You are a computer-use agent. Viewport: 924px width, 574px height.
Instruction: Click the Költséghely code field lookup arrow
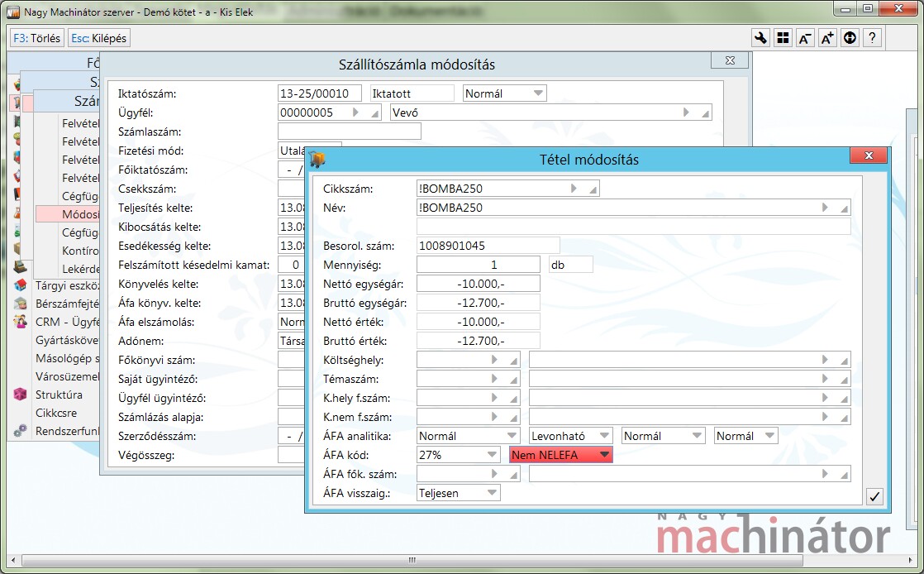point(494,360)
